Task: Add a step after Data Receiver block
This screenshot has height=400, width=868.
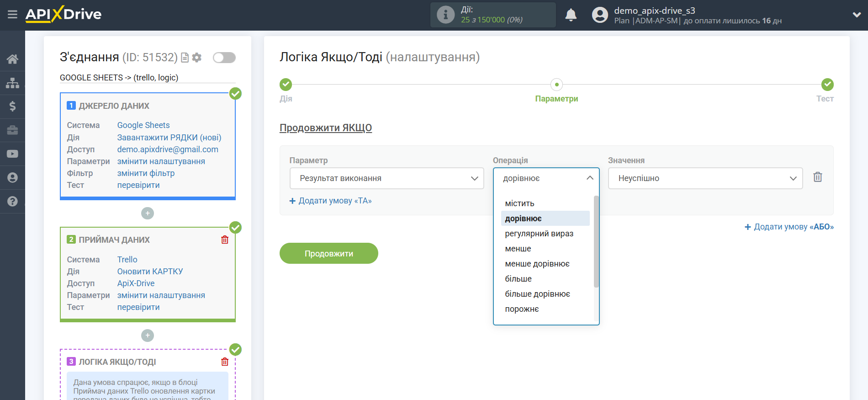Action: click(x=148, y=336)
